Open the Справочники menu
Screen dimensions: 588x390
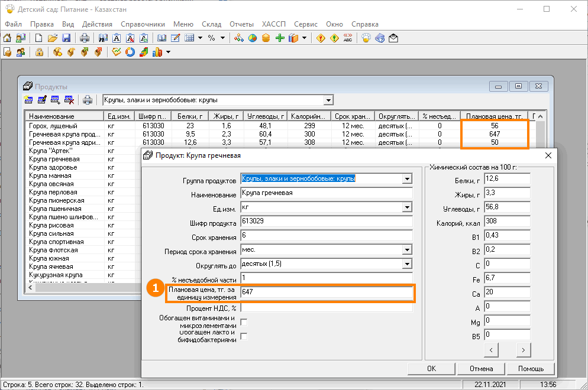pos(143,24)
